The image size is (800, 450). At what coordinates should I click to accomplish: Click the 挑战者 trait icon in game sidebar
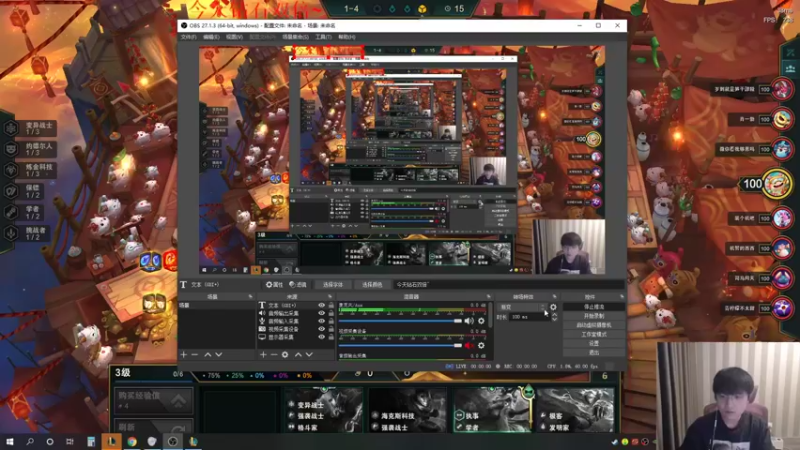pyautogui.click(x=11, y=233)
